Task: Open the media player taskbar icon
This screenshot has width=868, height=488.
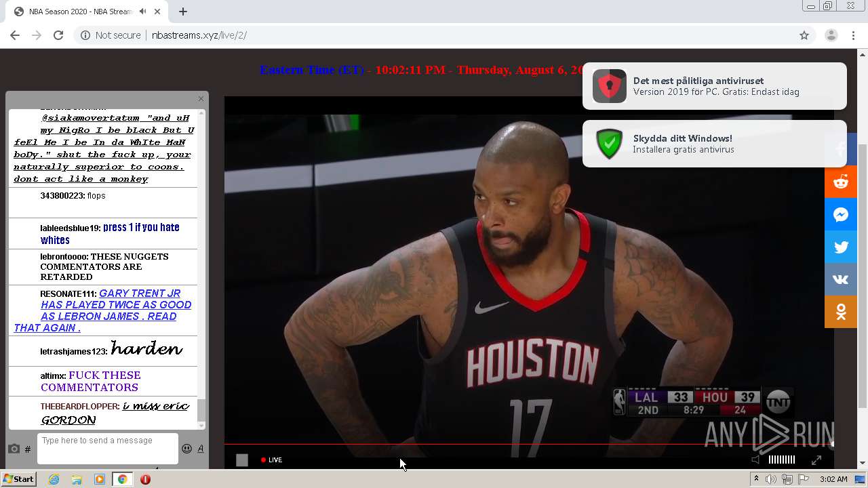Action: 100,479
